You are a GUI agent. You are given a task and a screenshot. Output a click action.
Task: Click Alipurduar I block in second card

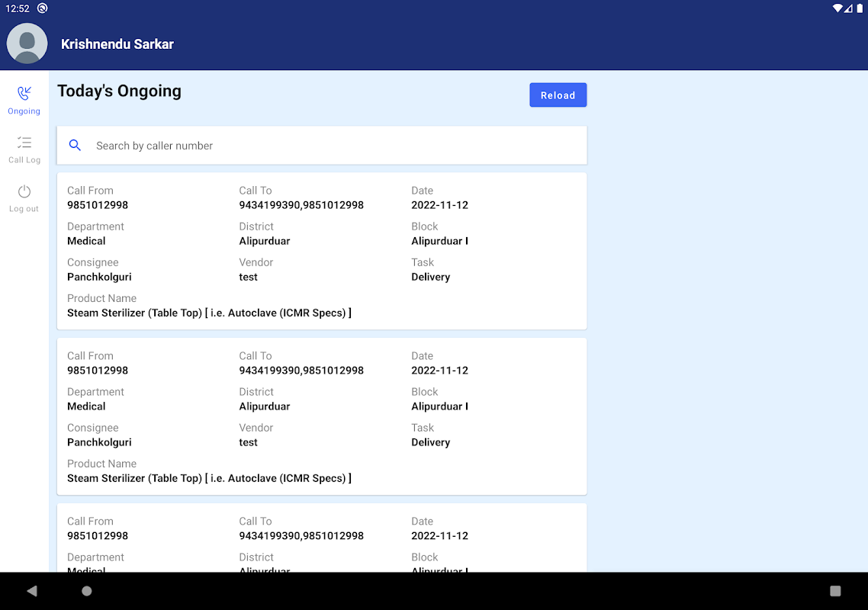pyautogui.click(x=439, y=406)
